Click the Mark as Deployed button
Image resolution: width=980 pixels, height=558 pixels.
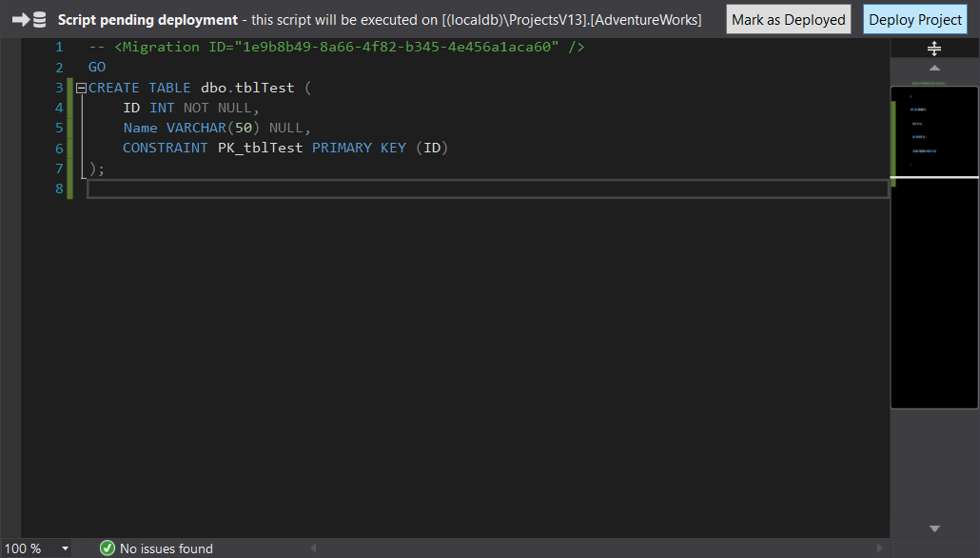click(x=788, y=19)
